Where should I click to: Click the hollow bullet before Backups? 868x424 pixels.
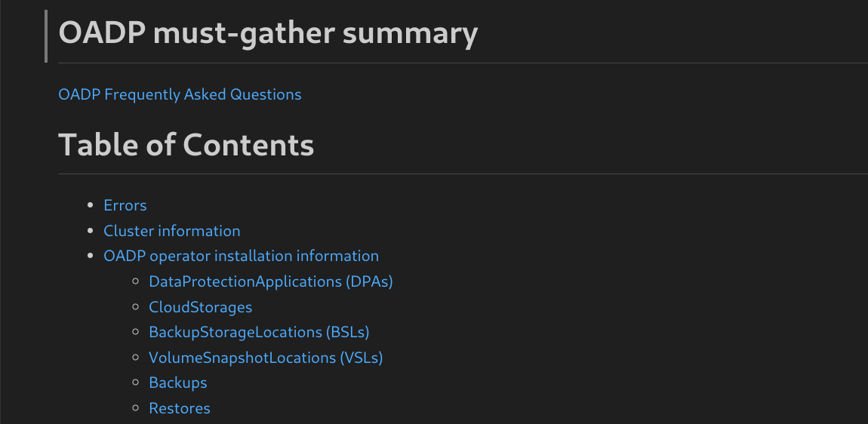[135, 383]
